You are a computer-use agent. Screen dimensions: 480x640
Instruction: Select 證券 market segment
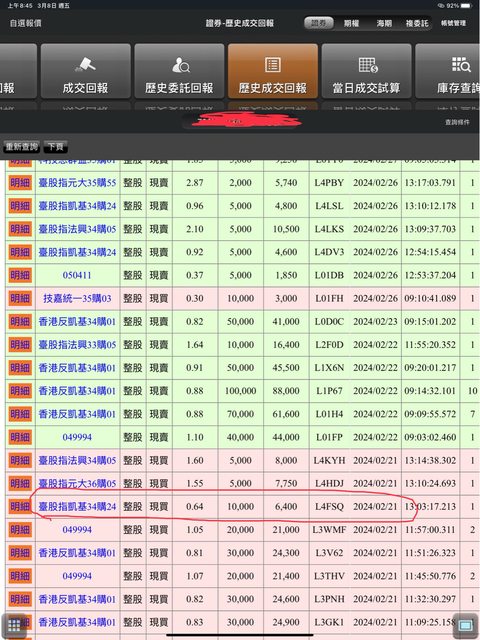pos(319,23)
